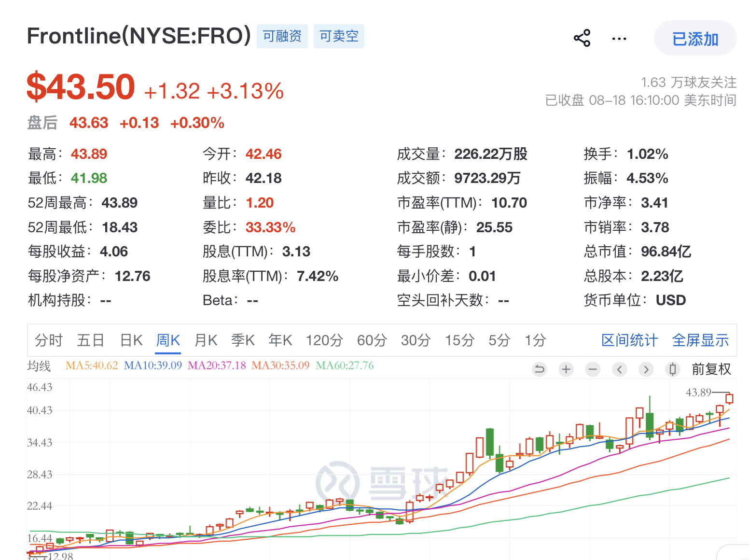Click the 43.89 high marker on the chart
The image size is (749, 560).
tap(698, 392)
